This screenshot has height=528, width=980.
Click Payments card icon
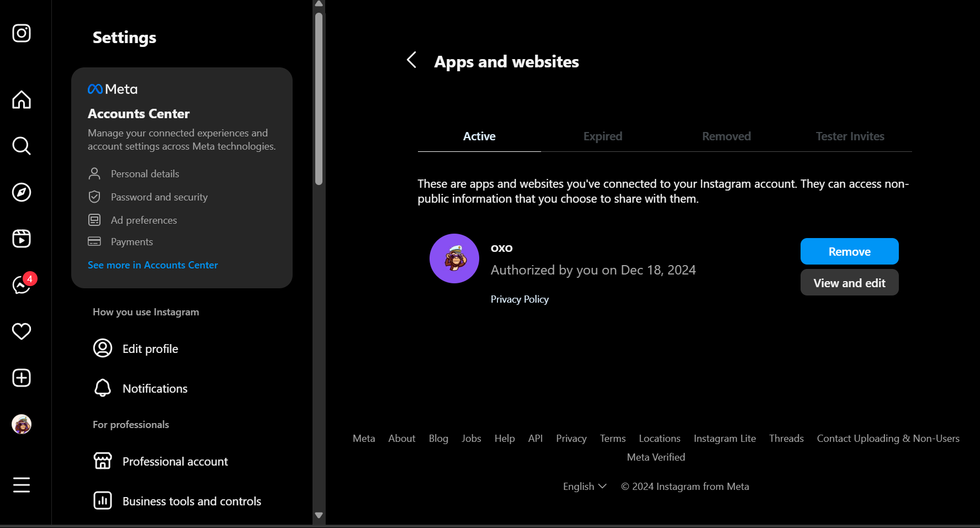94,241
